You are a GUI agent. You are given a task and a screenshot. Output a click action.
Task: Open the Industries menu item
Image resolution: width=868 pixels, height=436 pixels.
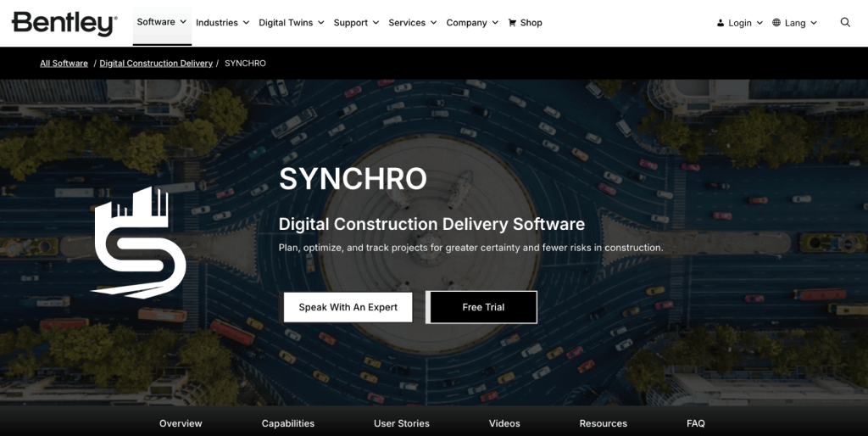[217, 23]
